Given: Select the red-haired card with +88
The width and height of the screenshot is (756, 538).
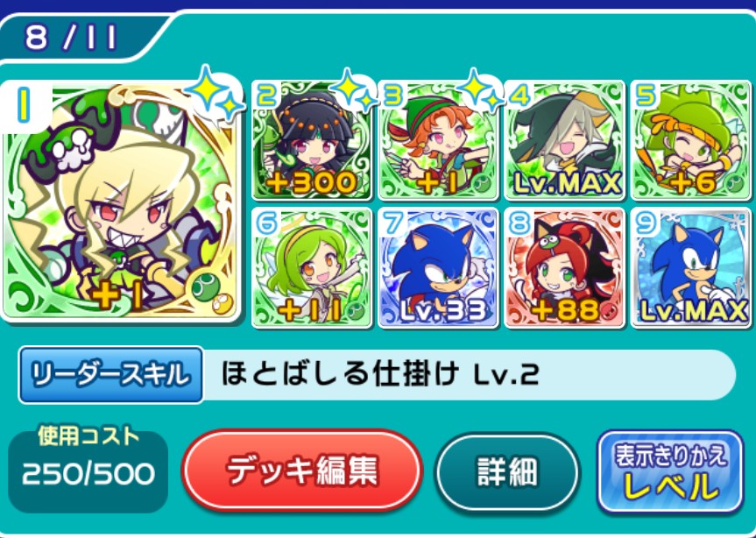Looking at the screenshot, I should point(564,267).
